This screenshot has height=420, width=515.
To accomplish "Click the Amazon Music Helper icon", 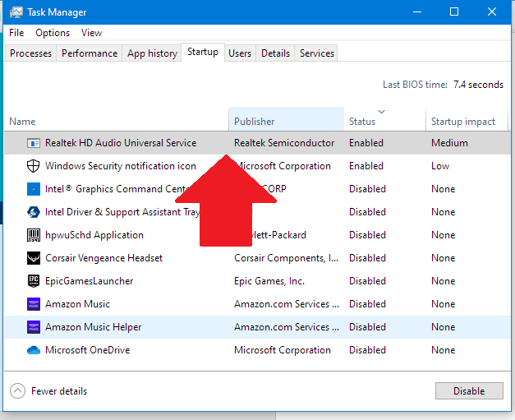I will pyautogui.click(x=34, y=327).
